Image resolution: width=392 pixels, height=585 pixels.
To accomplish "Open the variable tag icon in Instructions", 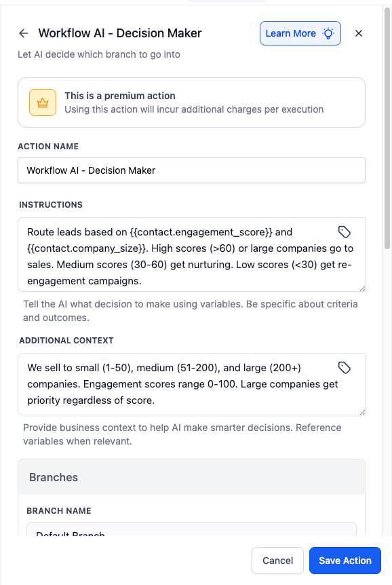I will (344, 231).
